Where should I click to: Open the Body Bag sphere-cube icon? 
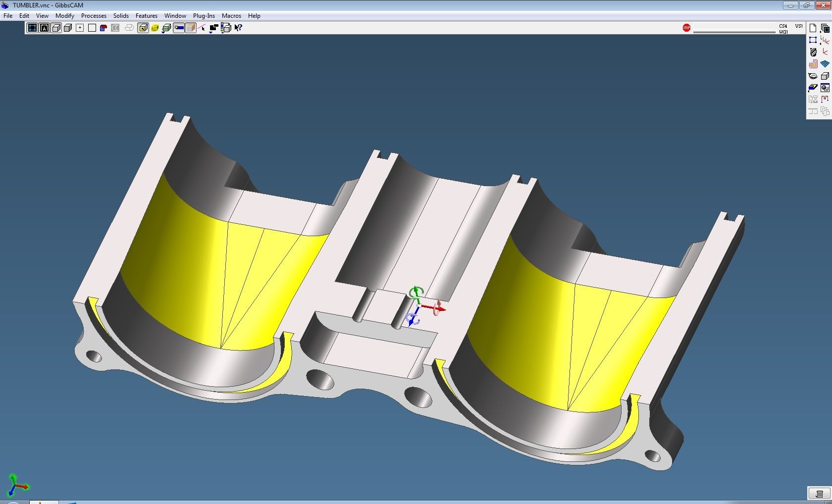point(825,88)
